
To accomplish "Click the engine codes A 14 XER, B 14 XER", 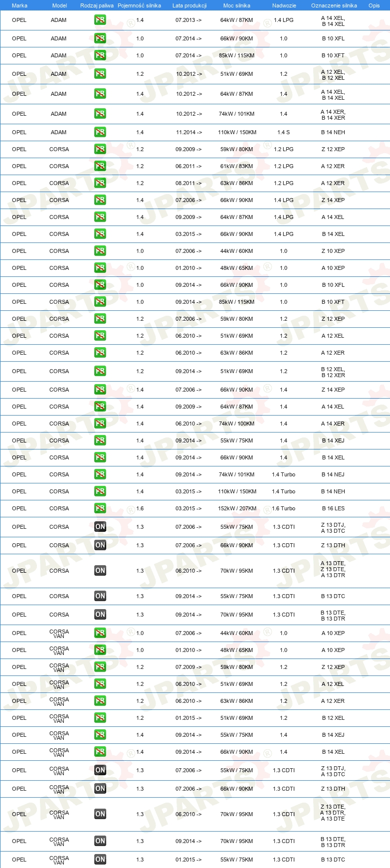I will (x=333, y=115).
